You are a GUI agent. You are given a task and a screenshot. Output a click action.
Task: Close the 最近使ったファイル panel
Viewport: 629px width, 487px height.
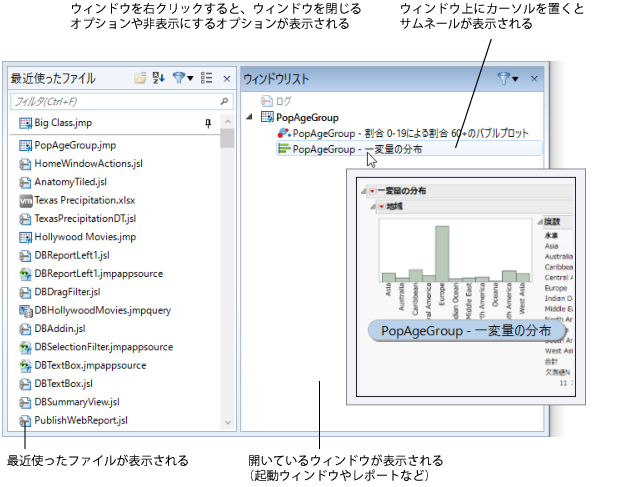[227, 79]
